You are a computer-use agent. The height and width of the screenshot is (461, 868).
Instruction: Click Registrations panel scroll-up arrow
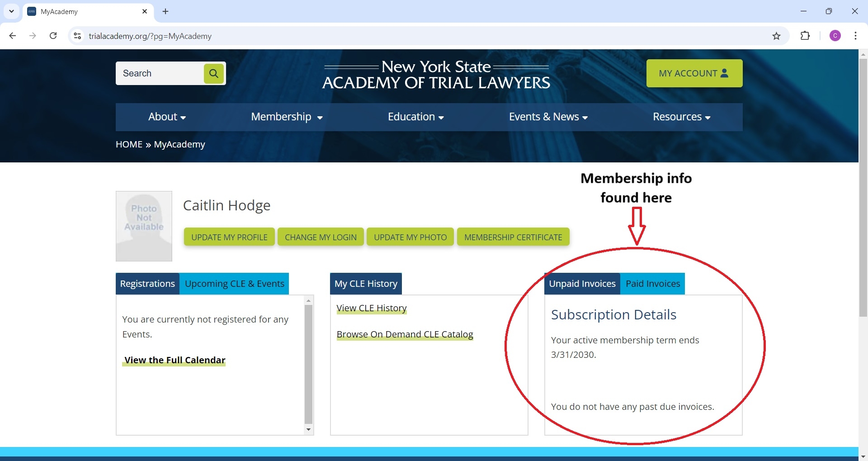[309, 300]
